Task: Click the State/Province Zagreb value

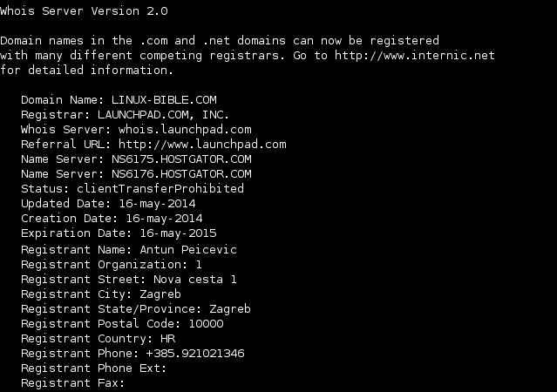Action: [x=230, y=309]
